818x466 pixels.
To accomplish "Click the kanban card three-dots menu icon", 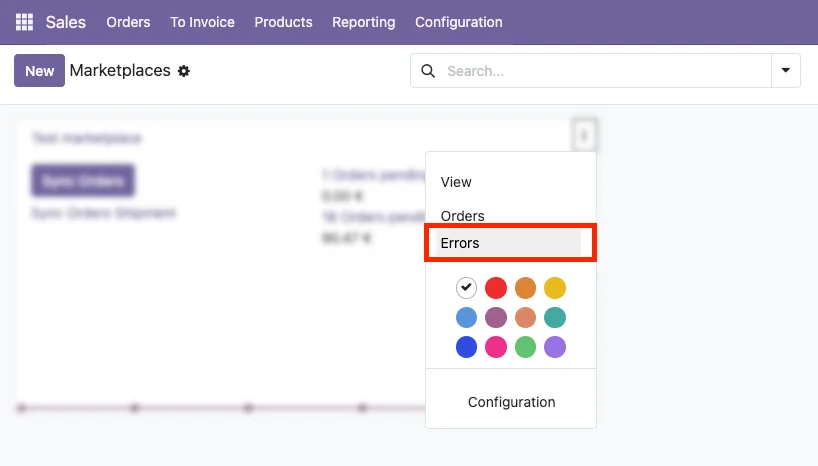I will coord(585,134).
